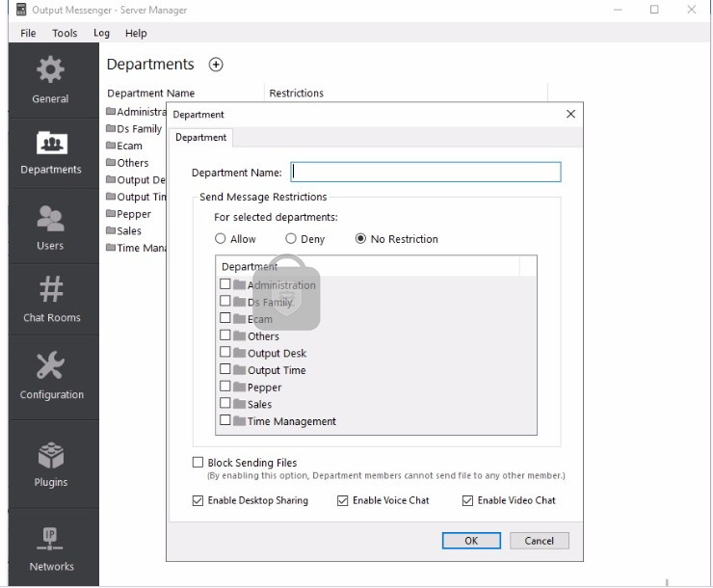
Task: Check the Ds Family department checkbox
Action: [x=225, y=301]
